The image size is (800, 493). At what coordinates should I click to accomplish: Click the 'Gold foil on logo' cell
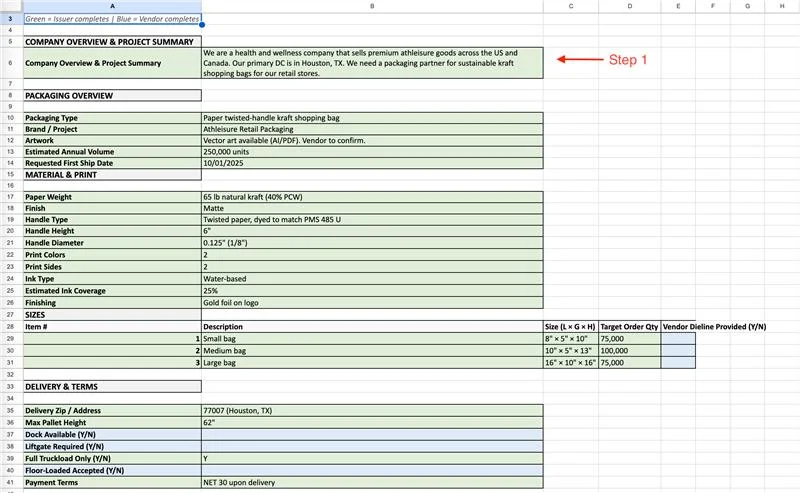click(372, 302)
